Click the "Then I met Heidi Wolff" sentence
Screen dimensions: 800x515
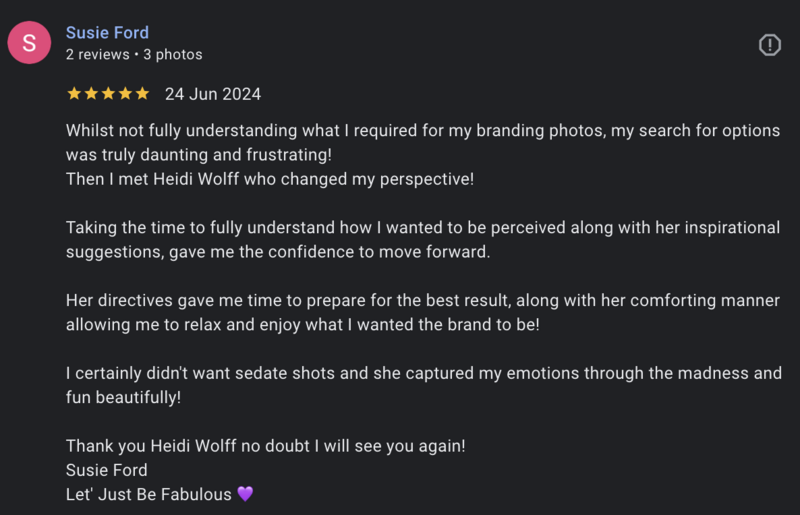[x=269, y=179]
